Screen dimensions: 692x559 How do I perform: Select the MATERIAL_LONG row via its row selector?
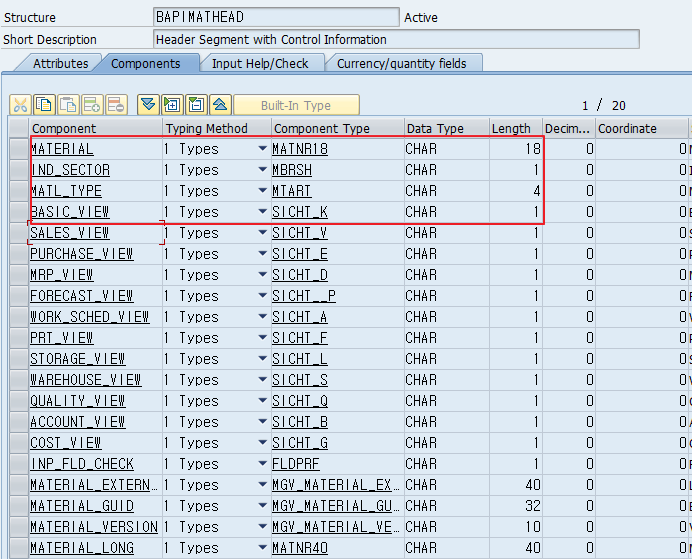pos(19,548)
